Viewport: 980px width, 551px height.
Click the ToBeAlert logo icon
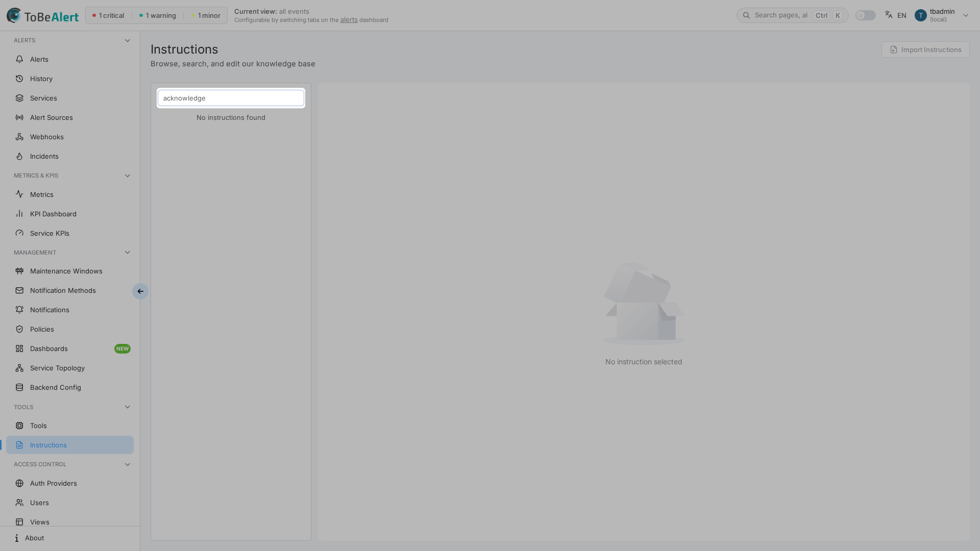coord(14,15)
